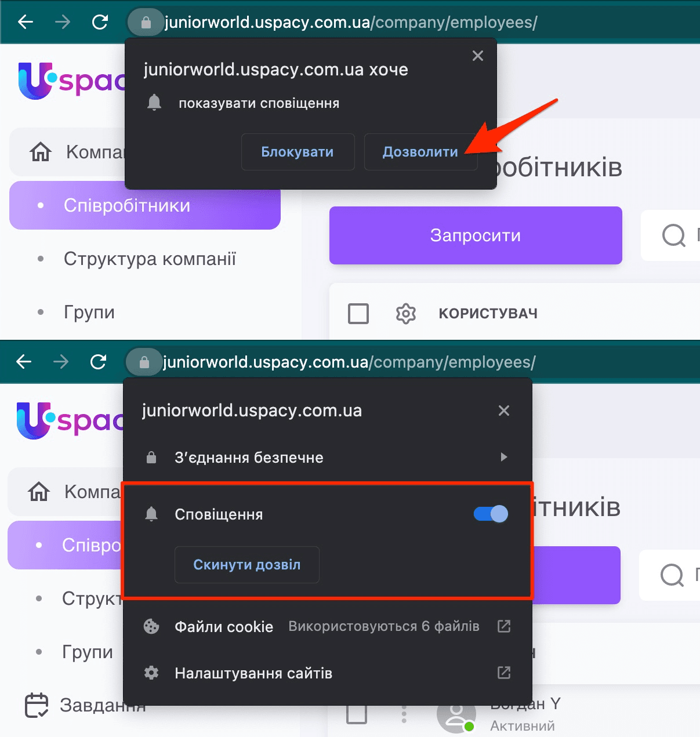The image size is (700, 737).
Task: Click the Дозволити button in notification prompt
Action: click(420, 152)
